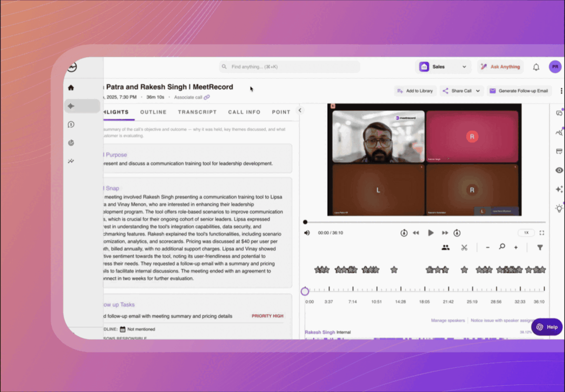The width and height of the screenshot is (565, 392).
Task: Open the Sales workspace dropdown
Action: click(443, 67)
